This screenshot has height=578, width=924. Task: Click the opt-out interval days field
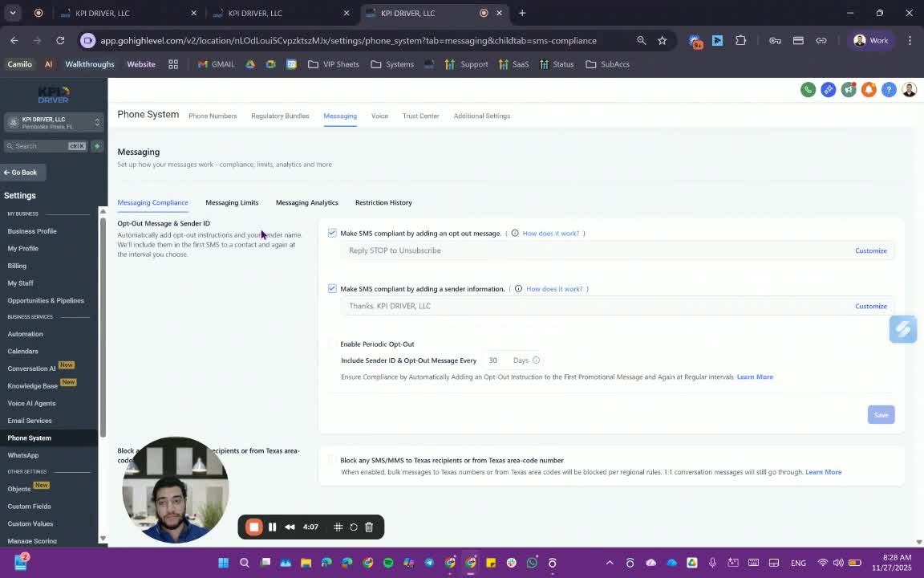pyautogui.click(x=497, y=360)
